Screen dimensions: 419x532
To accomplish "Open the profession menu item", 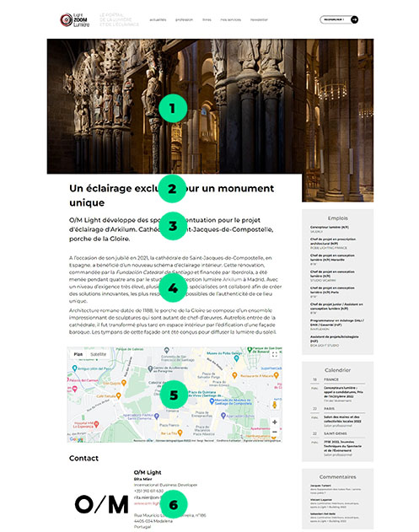I will [x=185, y=19].
